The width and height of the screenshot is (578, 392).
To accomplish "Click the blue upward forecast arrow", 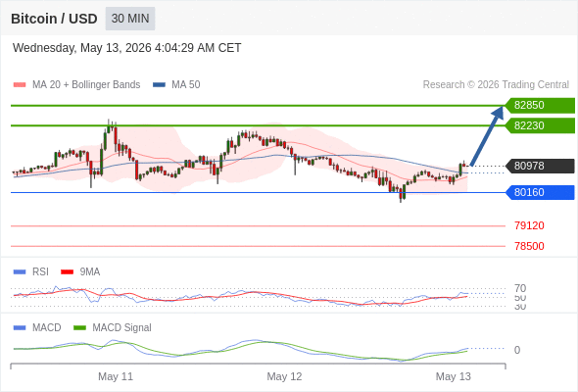I will coord(487,136).
